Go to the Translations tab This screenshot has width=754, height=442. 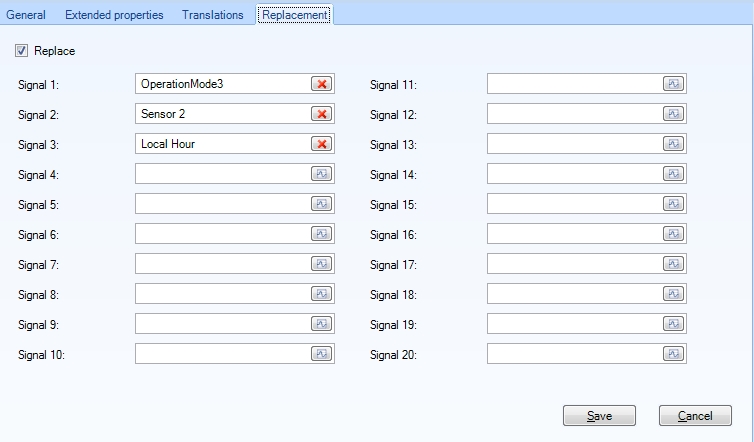click(x=214, y=15)
